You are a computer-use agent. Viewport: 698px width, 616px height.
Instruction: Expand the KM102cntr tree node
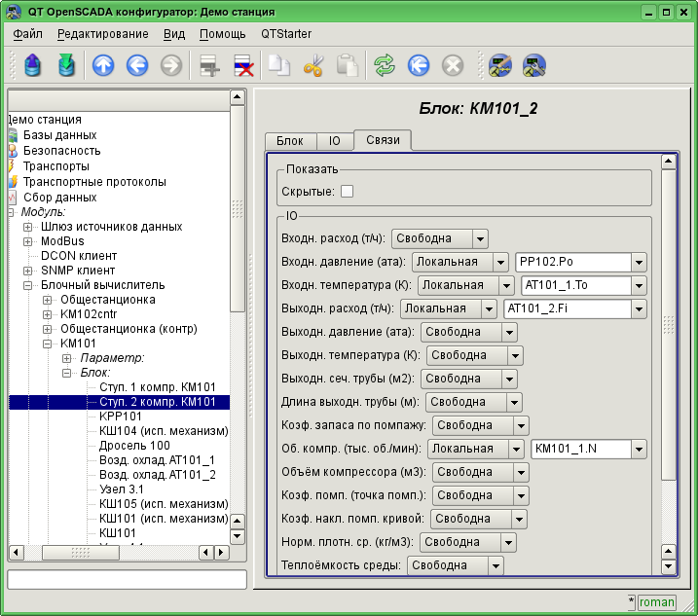47,314
